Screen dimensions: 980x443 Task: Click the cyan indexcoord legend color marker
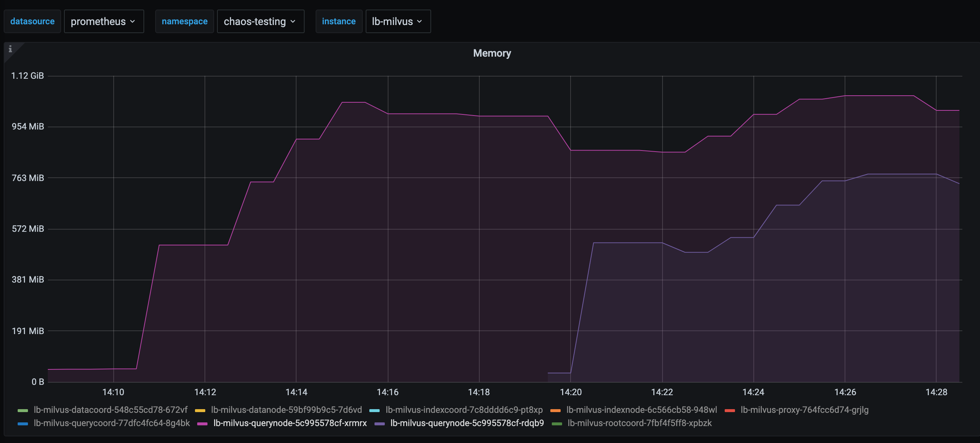(375, 410)
